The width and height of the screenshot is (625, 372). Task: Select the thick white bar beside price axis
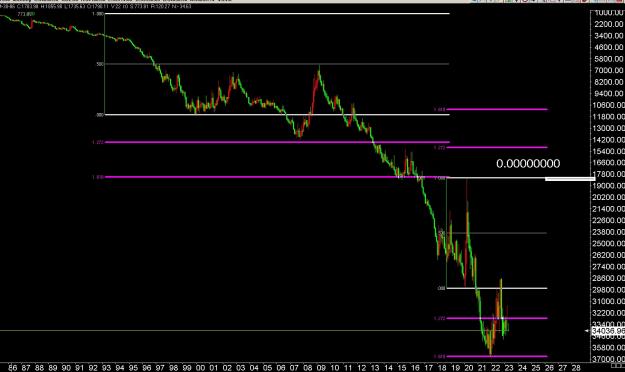570,179
